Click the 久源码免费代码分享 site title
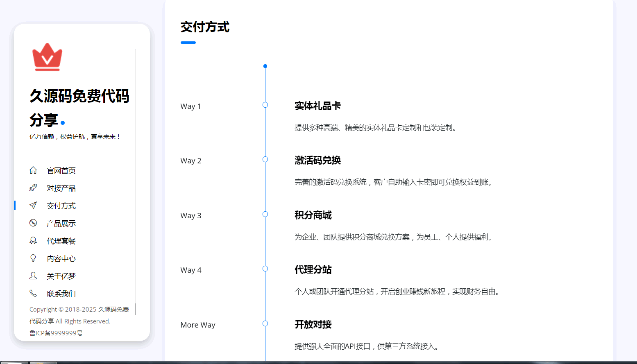The width and height of the screenshot is (637, 364). click(79, 107)
